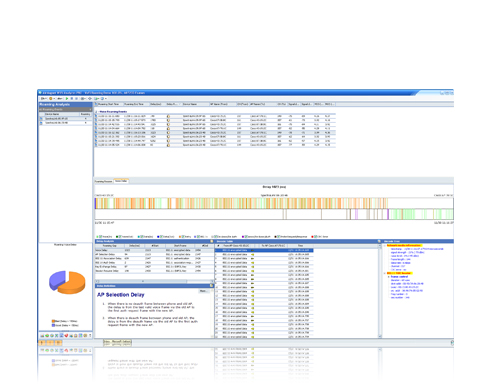Click the Decode Table panel header icon
The width and height of the screenshot is (488, 385).
coord(379,241)
